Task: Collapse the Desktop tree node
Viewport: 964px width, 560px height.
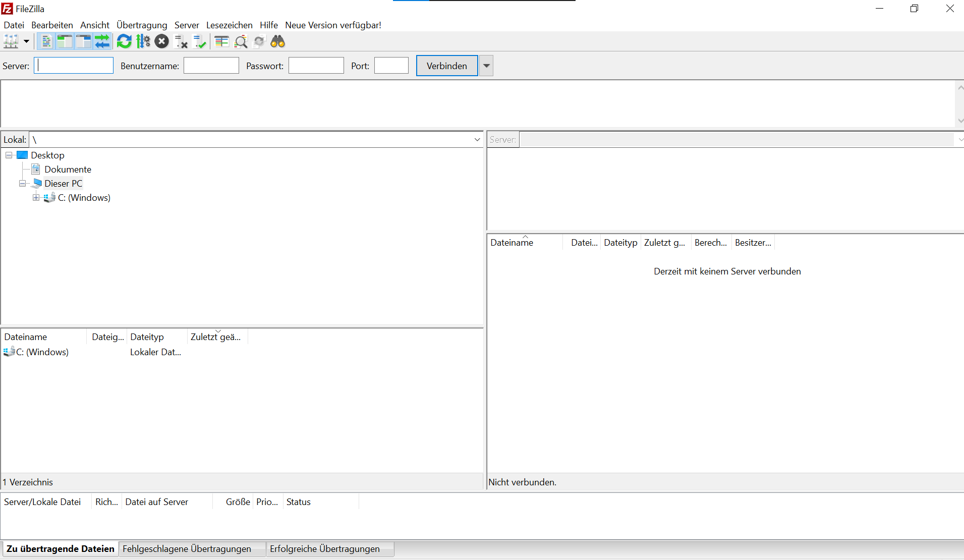Action: 9,155
